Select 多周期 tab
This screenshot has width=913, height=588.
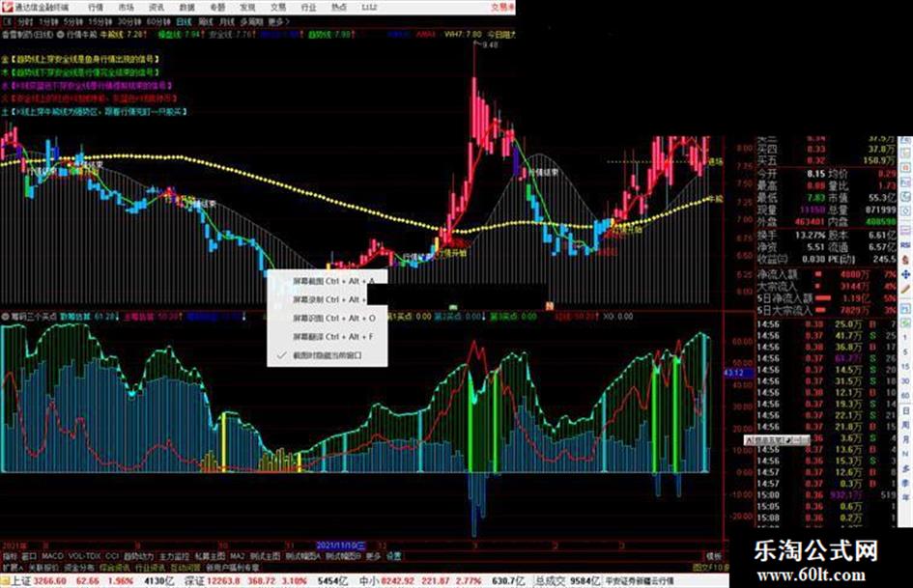(251, 21)
